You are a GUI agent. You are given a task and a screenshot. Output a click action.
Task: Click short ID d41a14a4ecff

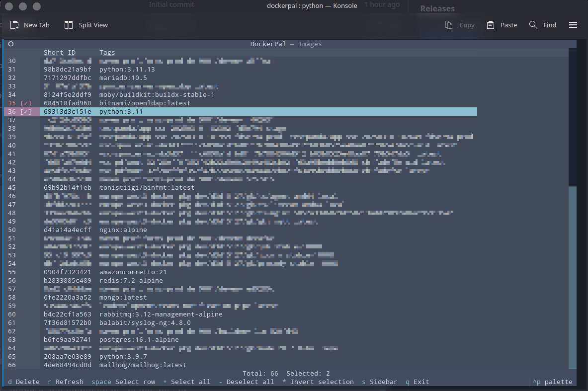(x=68, y=230)
